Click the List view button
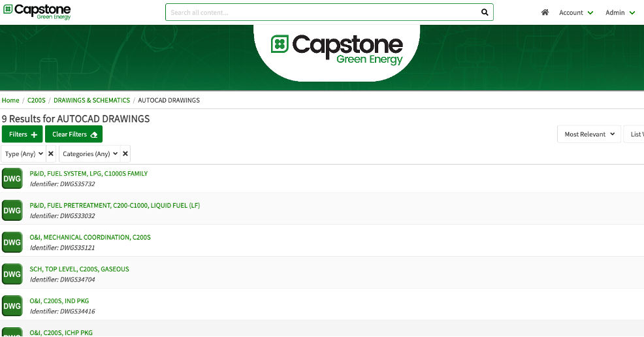 coord(634,135)
